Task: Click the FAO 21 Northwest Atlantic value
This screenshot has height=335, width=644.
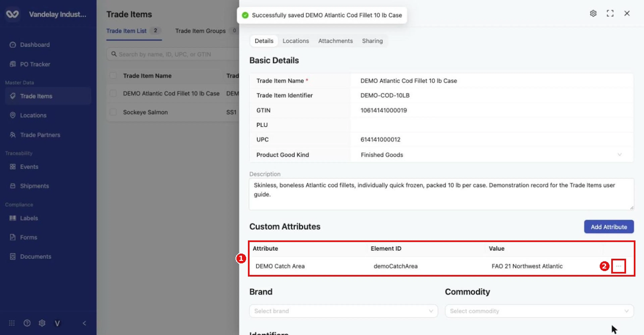Action: 527,266
